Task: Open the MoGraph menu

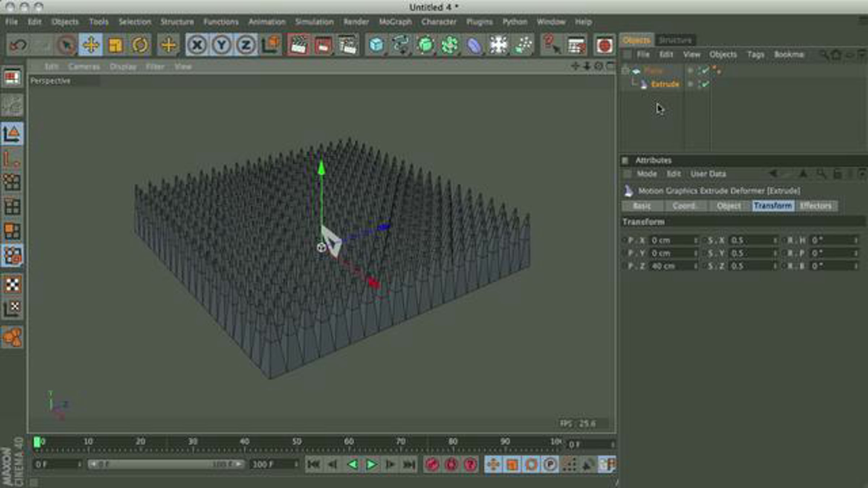Action: [x=395, y=22]
